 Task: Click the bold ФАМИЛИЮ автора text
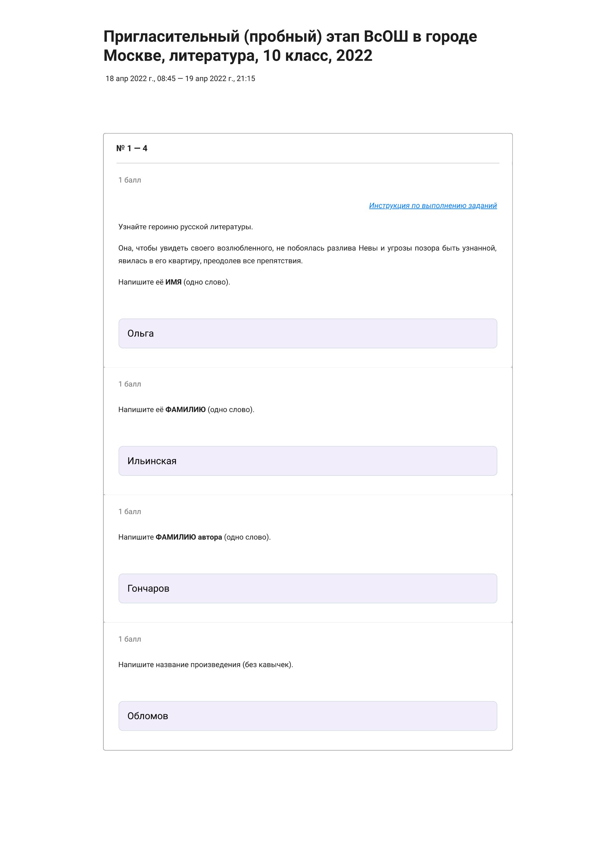(x=189, y=537)
